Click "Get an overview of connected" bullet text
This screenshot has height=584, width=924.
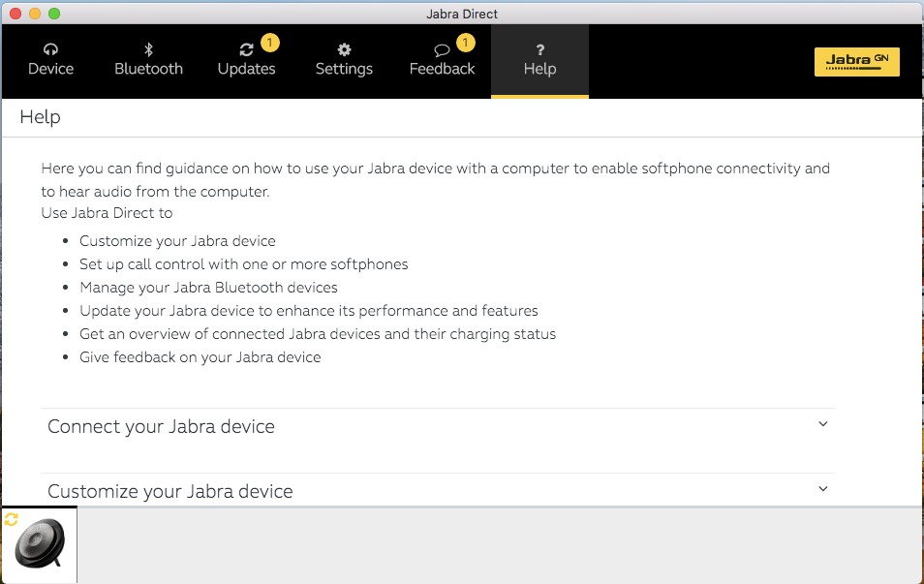pyautogui.click(x=318, y=334)
